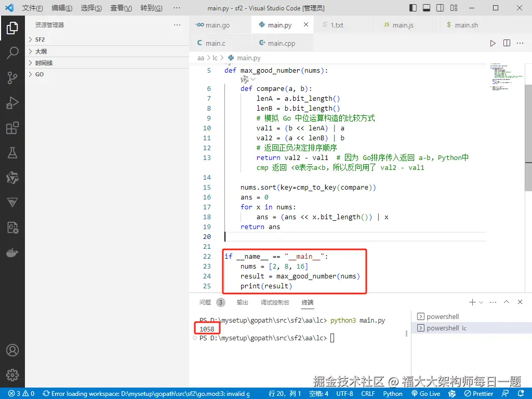Select the powershell lc terminal

tap(472, 328)
